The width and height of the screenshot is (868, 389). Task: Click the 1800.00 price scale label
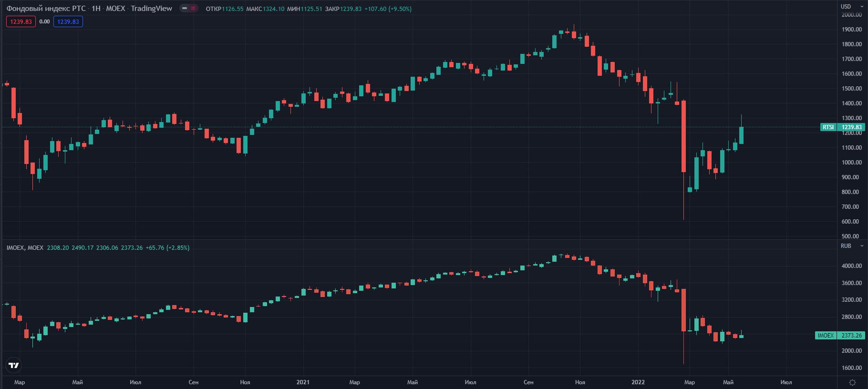click(x=852, y=44)
